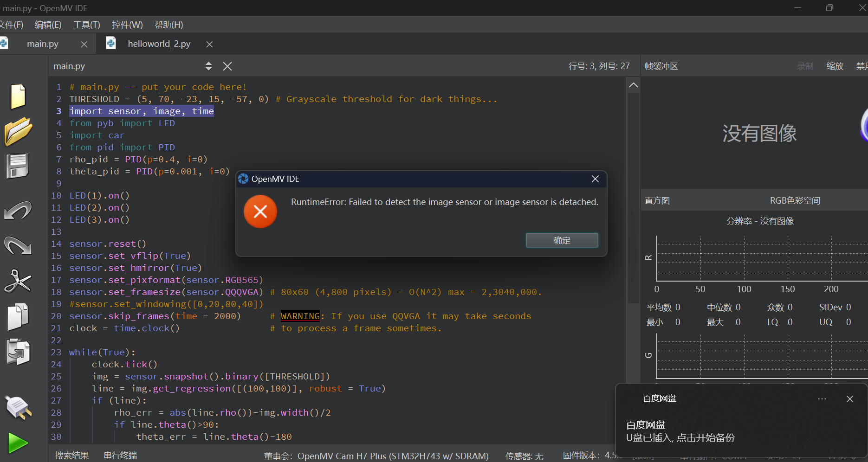Click the WARNING comment word
Screen dimensions: 868x462
tap(300, 316)
